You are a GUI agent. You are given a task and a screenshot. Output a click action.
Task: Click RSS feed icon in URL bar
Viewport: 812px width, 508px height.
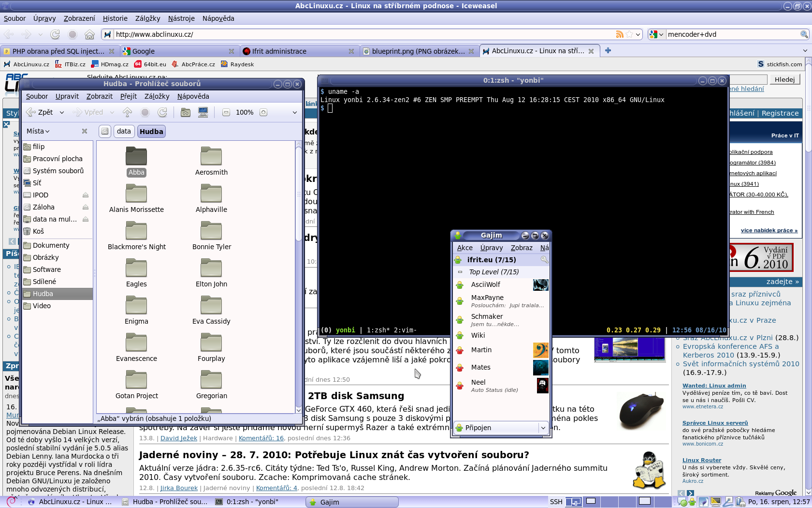619,34
